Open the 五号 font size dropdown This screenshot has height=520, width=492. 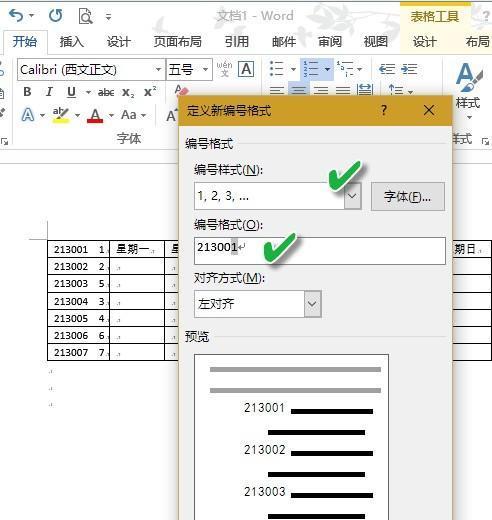tap(206, 69)
